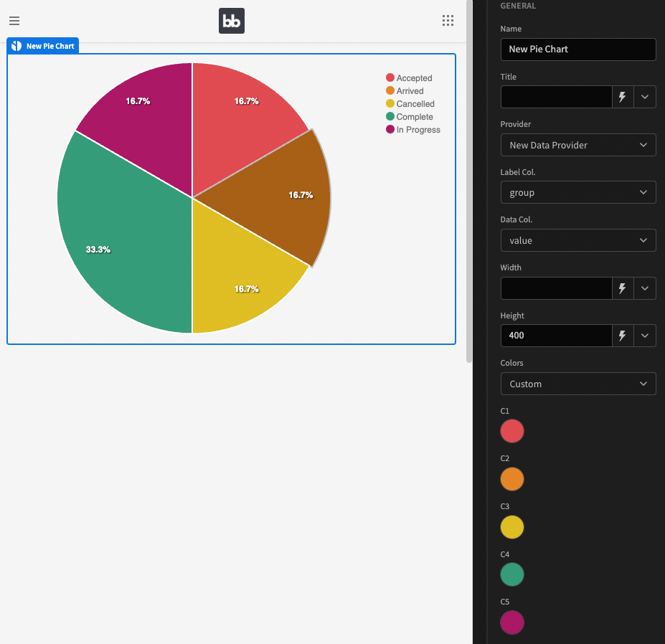Image resolution: width=665 pixels, height=644 pixels.
Task: Select the New Pie Chart component tab
Action: click(x=43, y=46)
